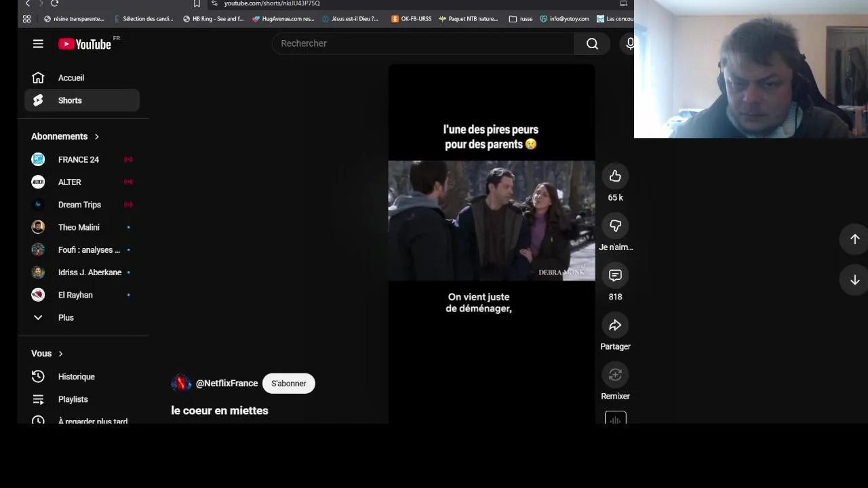Go to Accueil in sidebar
868x488 pixels.
(x=82, y=78)
